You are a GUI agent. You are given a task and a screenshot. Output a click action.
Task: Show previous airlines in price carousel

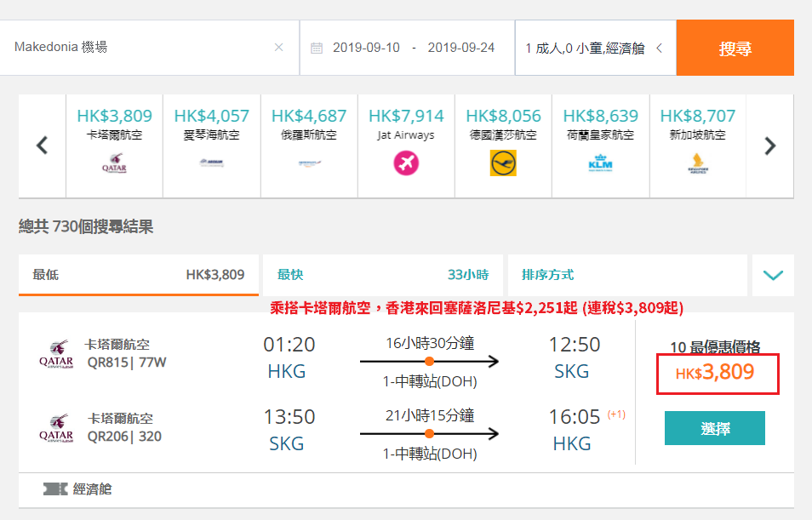tap(42, 146)
